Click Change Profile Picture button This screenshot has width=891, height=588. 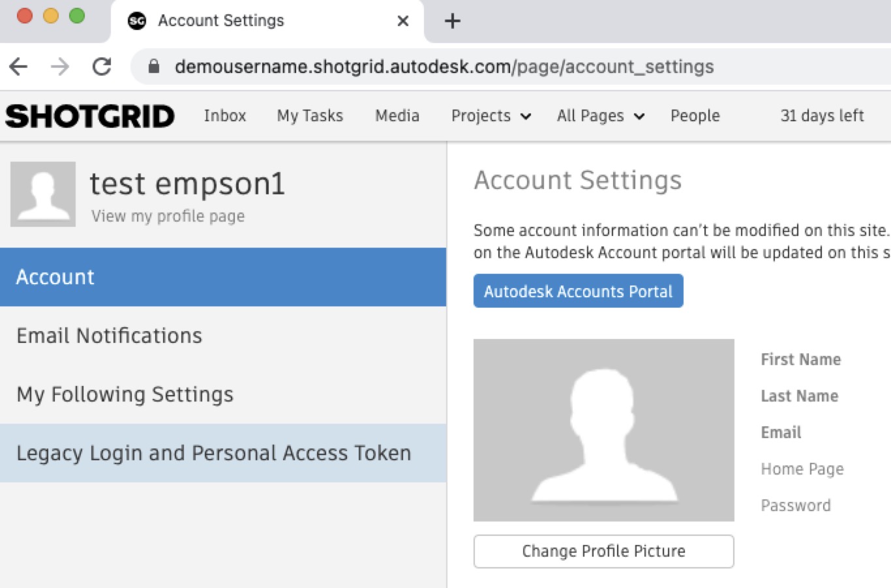tap(603, 551)
